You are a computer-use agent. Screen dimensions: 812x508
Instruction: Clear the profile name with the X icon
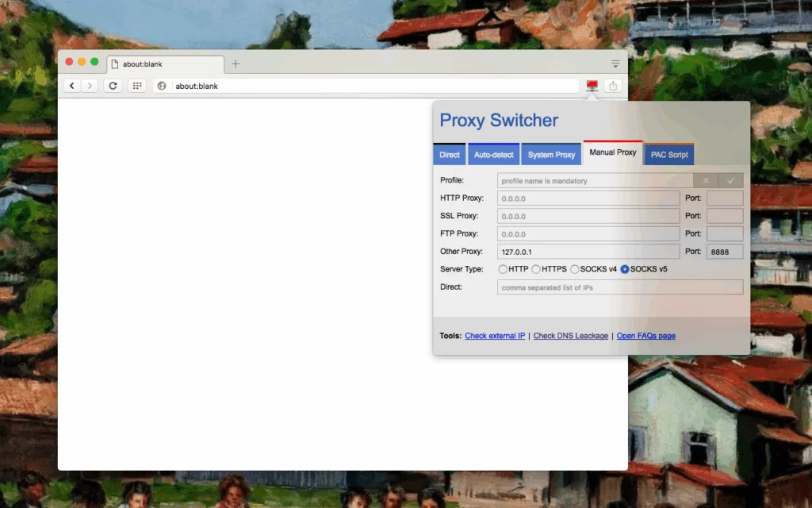click(x=706, y=180)
